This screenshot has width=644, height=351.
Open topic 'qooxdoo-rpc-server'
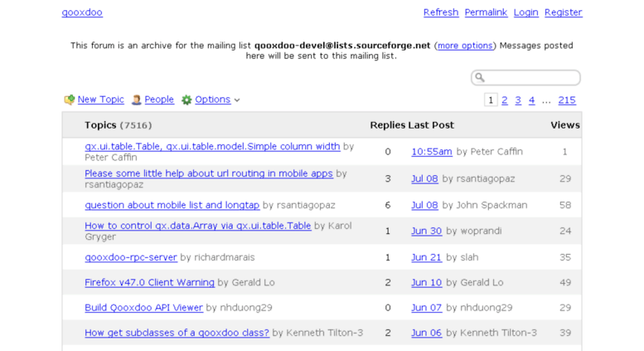131,257
